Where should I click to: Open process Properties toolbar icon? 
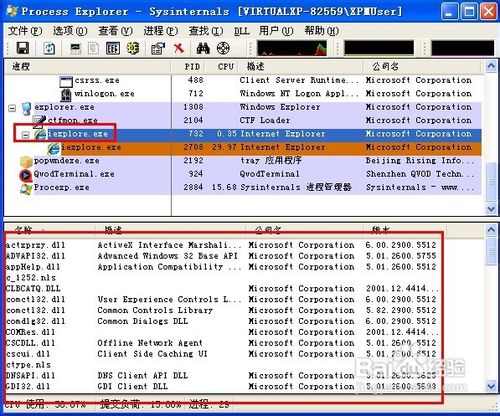[158, 49]
